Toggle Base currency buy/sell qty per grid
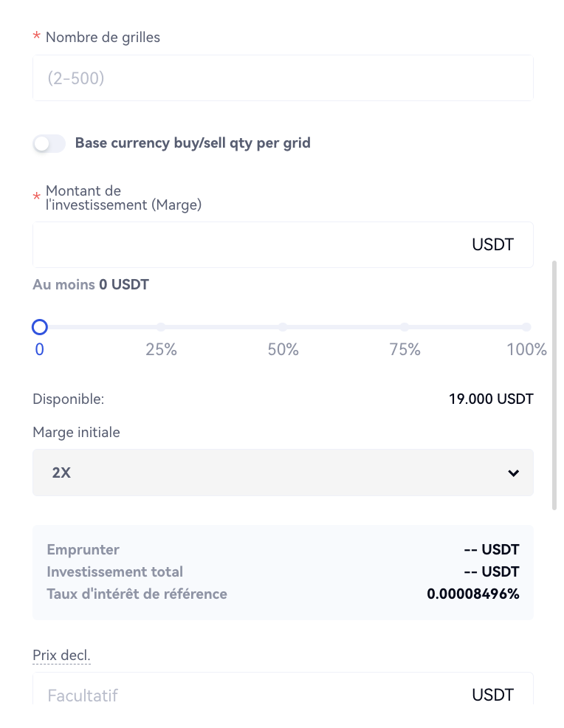 click(49, 143)
